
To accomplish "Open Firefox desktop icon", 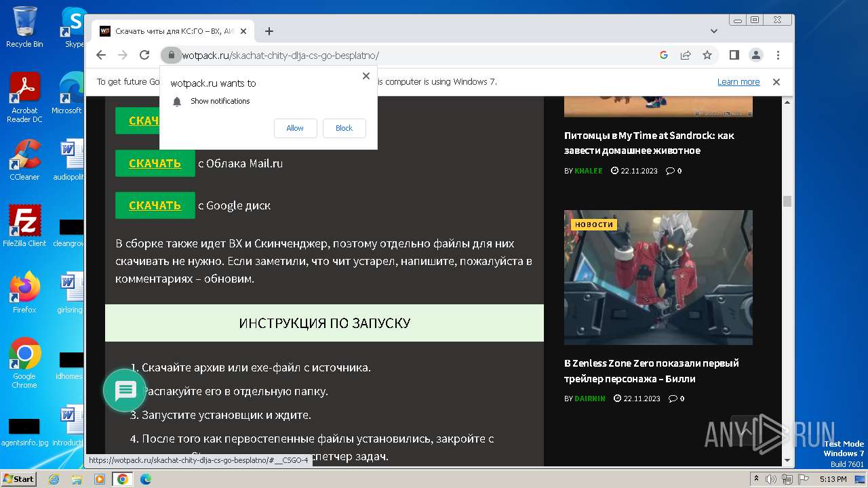I will [24, 293].
